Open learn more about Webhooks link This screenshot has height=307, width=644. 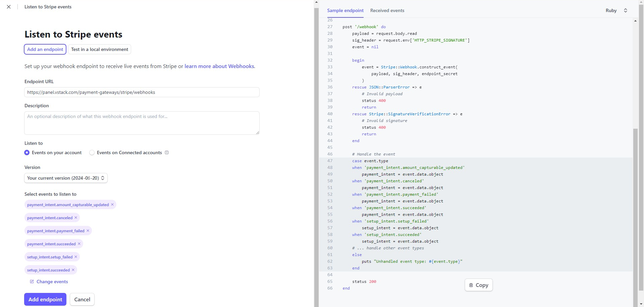pos(219,66)
